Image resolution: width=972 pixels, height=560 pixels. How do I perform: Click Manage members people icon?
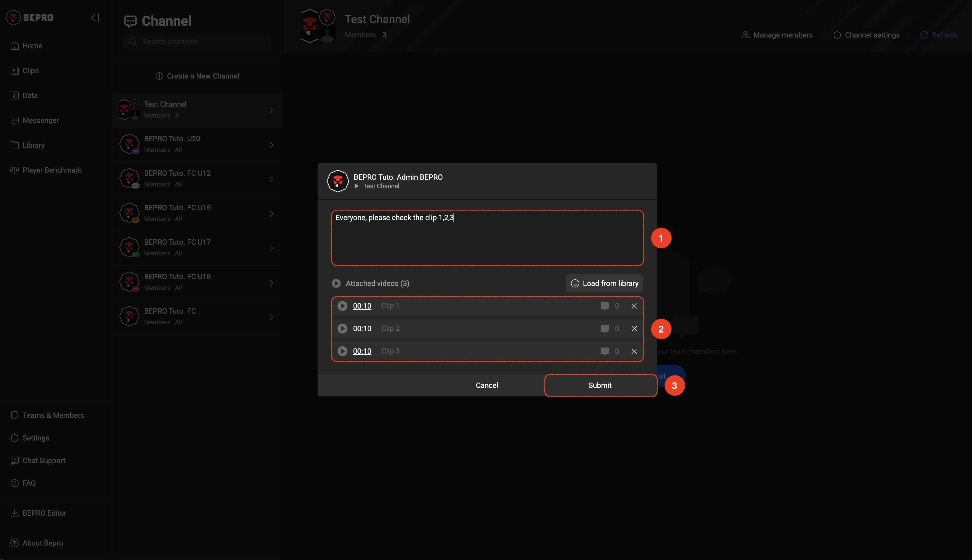point(745,35)
